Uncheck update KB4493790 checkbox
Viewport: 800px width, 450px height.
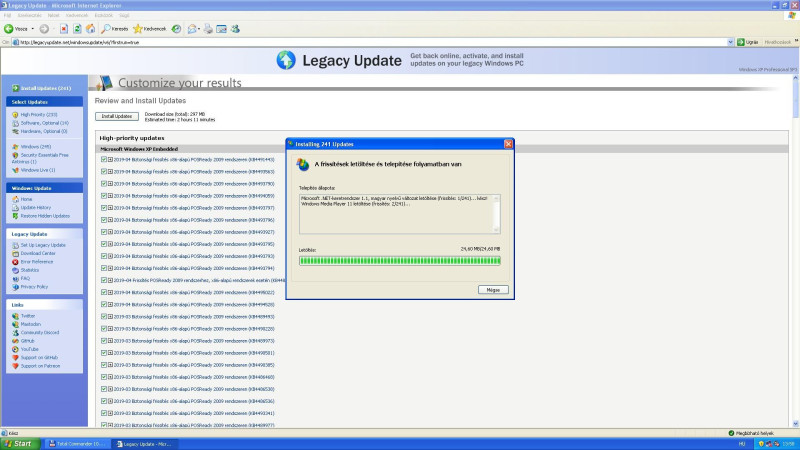tap(104, 184)
